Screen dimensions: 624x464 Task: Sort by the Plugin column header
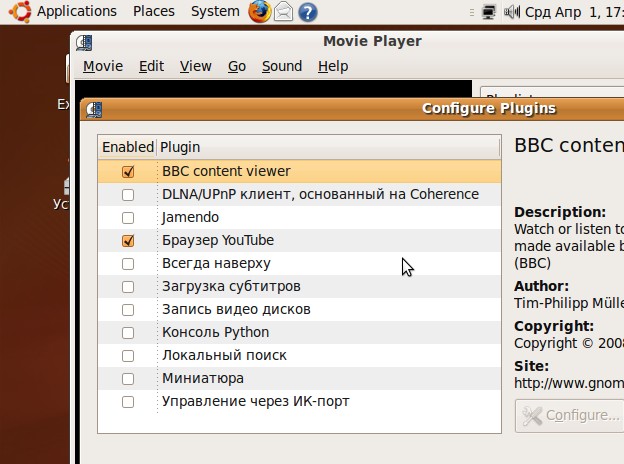point(328,147)
